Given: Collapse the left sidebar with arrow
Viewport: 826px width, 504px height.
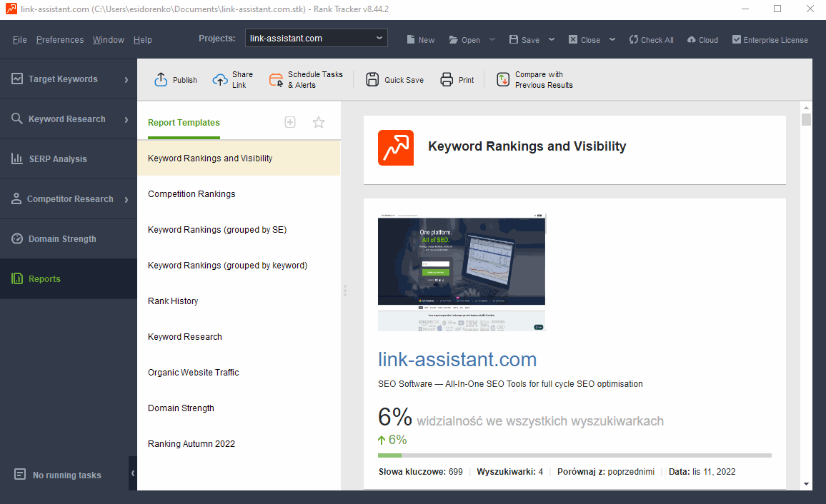Looking at the screenshot, I should 133,473.
